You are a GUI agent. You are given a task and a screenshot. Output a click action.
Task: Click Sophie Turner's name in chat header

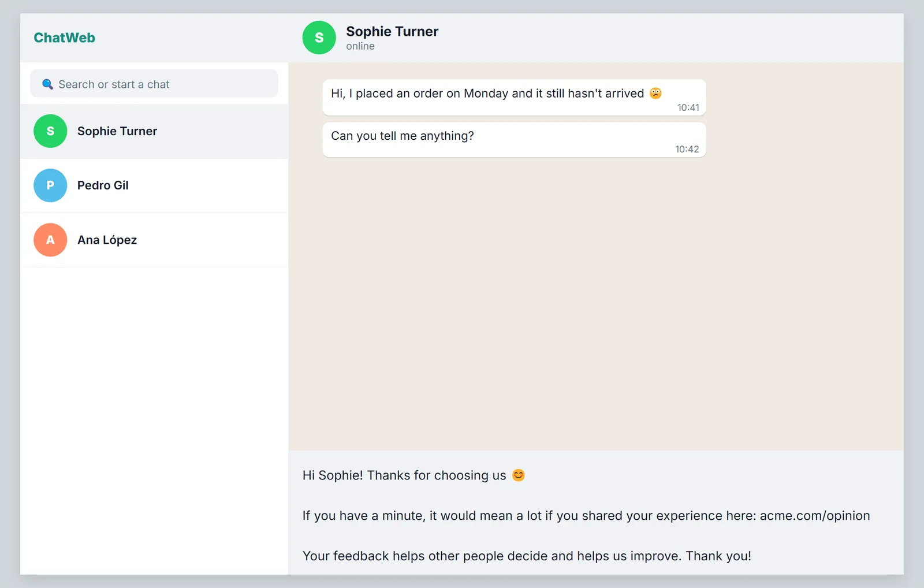point(392,31)
